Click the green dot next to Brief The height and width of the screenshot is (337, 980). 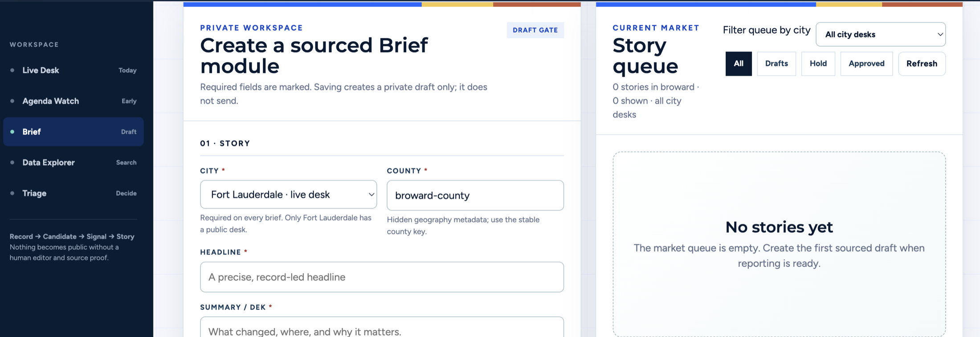(x=12, y=132)
